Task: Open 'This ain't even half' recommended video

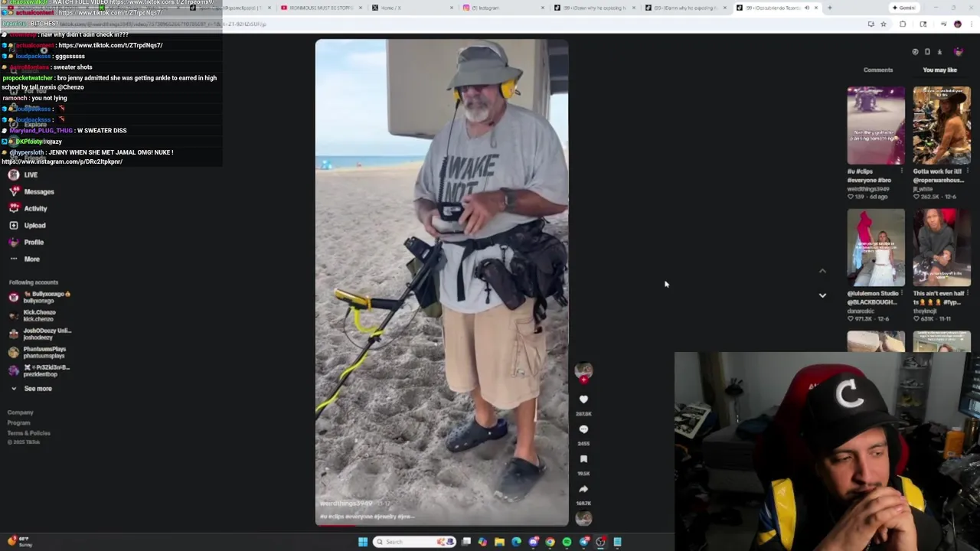Action: tap(942, 248)
